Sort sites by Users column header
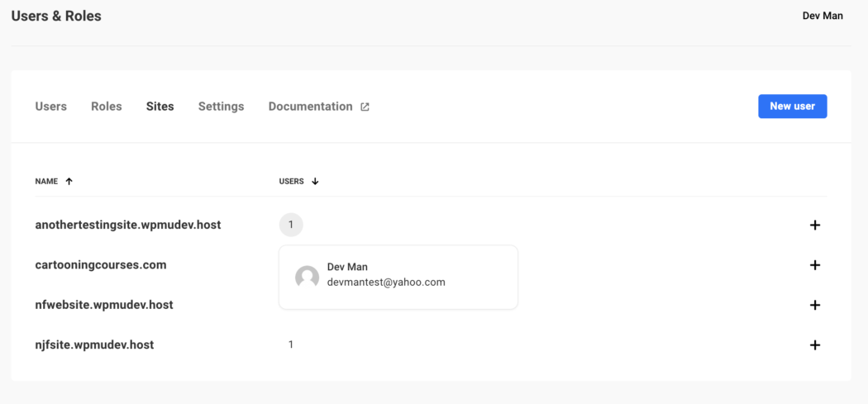The width and height of the screenshot is (868, 404). pyautogui.click(x=291, y=181)
